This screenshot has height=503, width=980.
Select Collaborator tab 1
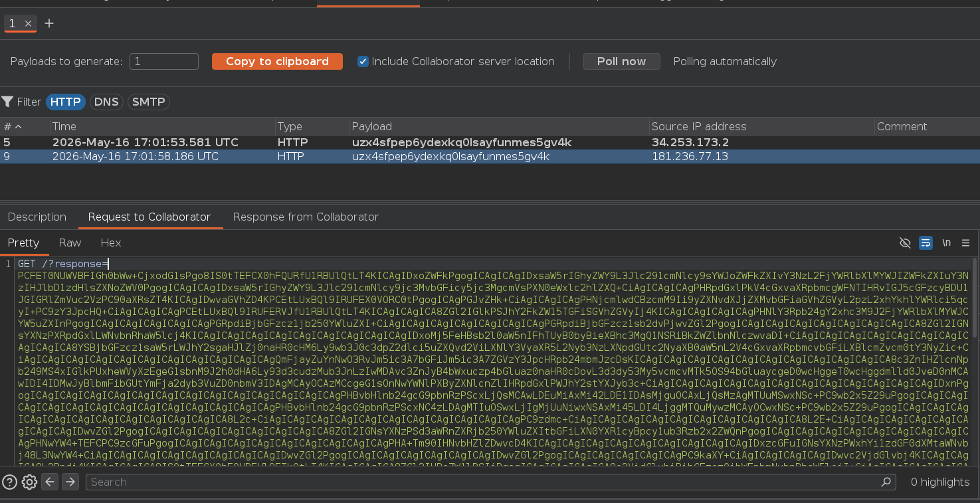[x=12, y=24]
